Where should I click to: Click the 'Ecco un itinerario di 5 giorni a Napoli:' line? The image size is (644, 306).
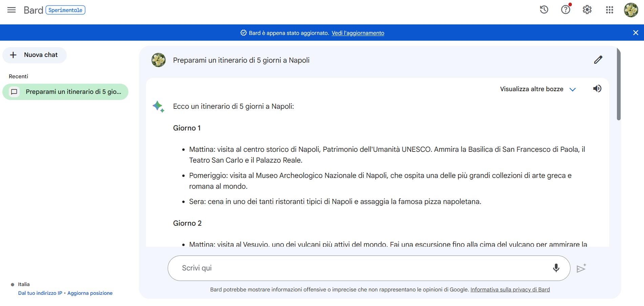(x=233, y=106)
